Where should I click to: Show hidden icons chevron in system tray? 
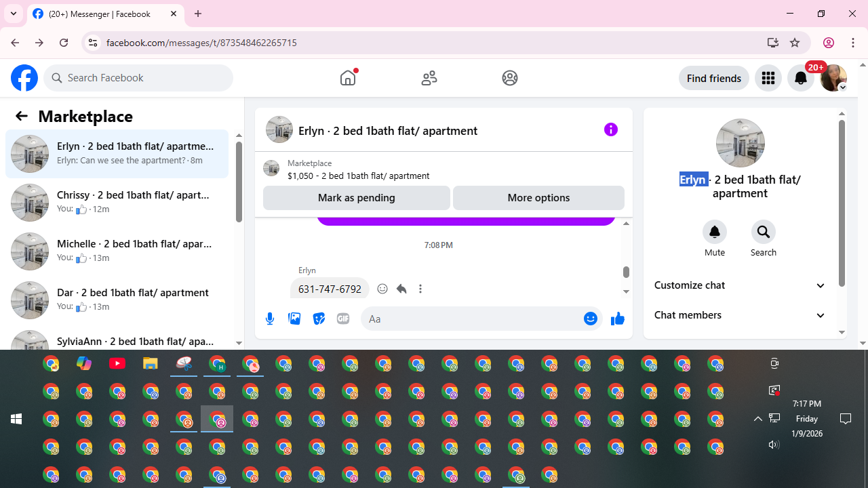758,419
